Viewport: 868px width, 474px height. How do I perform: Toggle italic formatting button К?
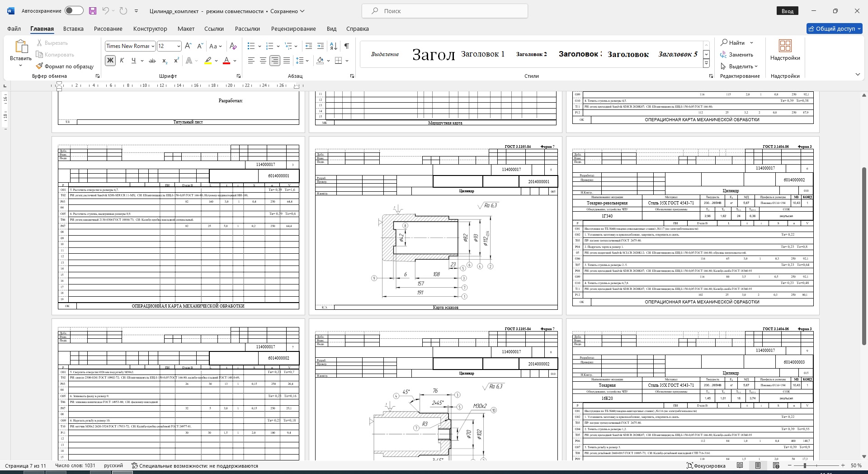point(122,61)
